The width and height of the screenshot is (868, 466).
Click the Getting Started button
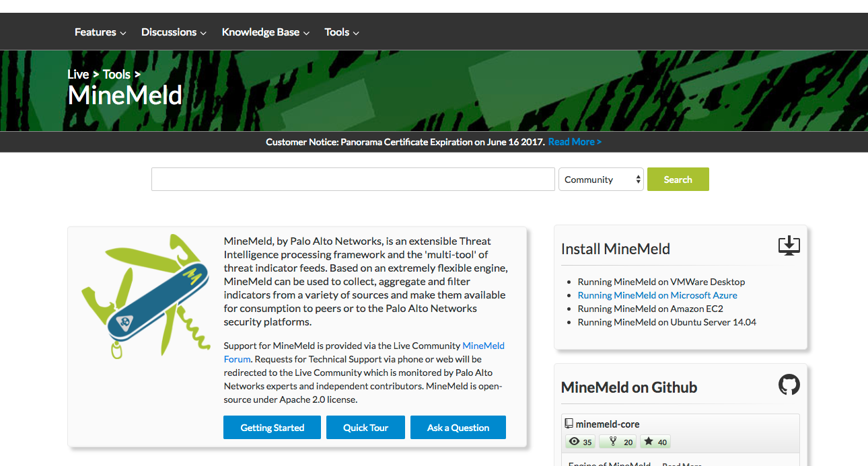(272, 428)
